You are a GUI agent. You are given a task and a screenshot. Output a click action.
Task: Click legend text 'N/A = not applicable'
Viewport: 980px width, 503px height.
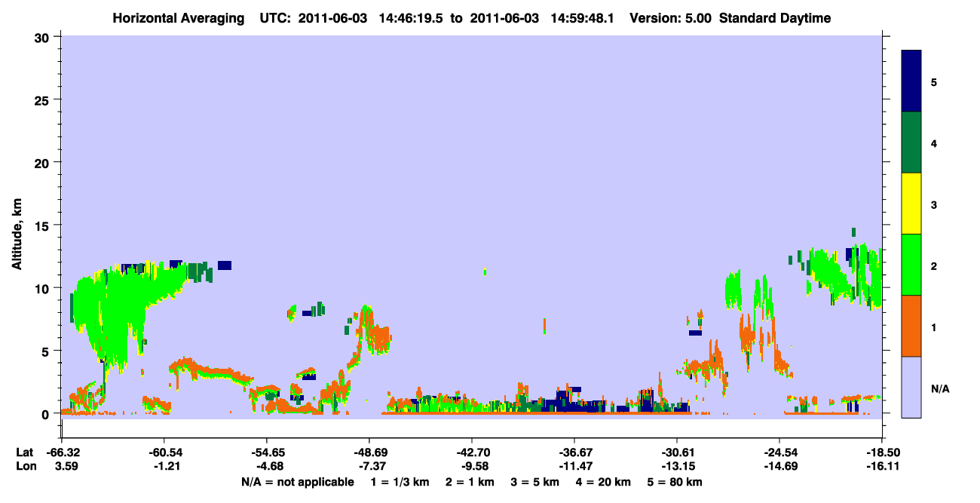click(297, 482)
